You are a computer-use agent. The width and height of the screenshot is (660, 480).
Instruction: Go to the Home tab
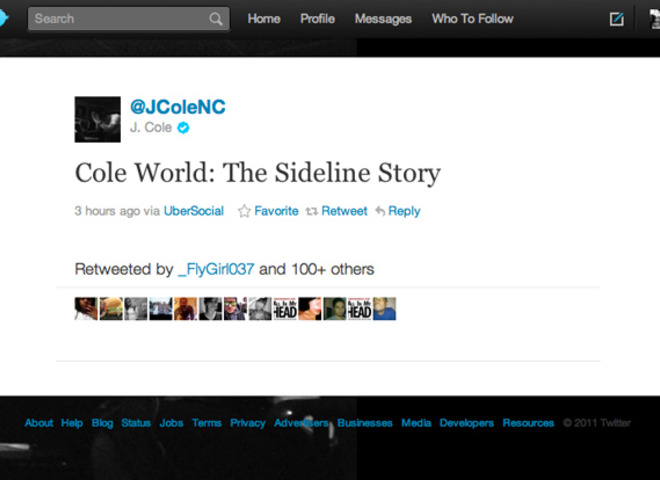pyautogui.click(x=264, y=19)
